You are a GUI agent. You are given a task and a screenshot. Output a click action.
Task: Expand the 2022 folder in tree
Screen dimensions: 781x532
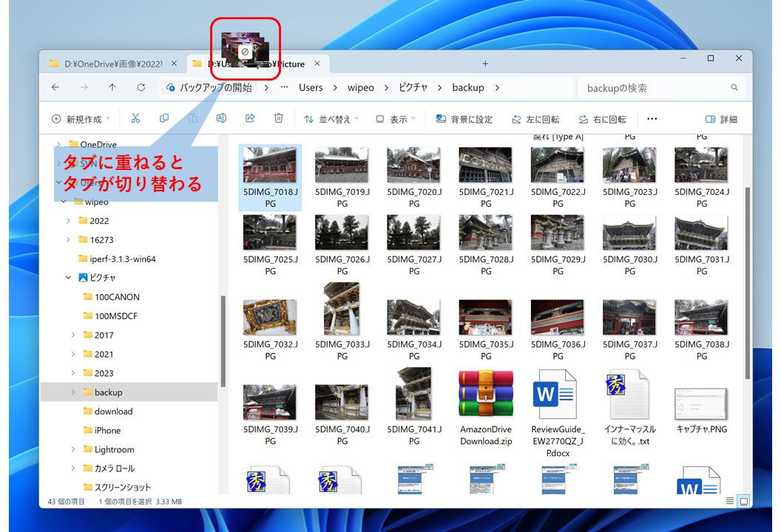(x=68, y=220)
